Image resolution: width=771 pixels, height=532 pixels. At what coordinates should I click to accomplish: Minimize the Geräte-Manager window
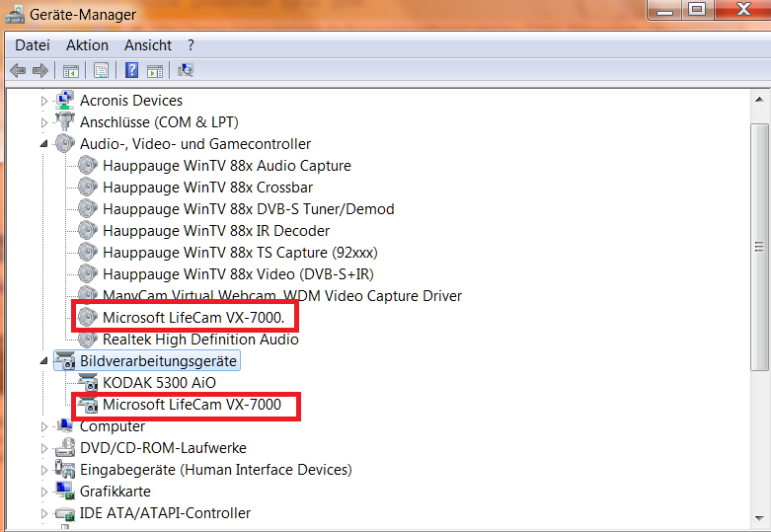(664, 9)
